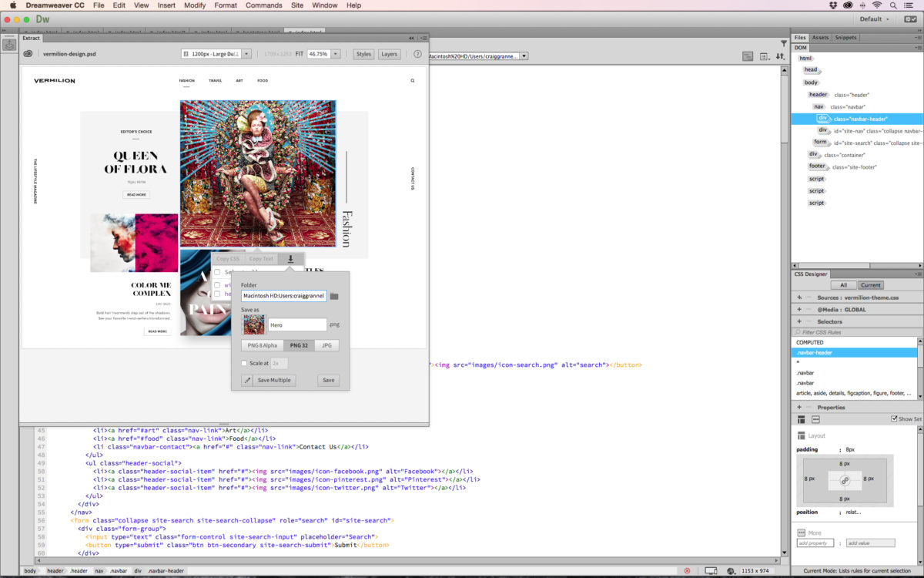Viewport: 924px width, 578px height.
Task: Click the red error-check icon in the status bar
Action: coord(688,570)
